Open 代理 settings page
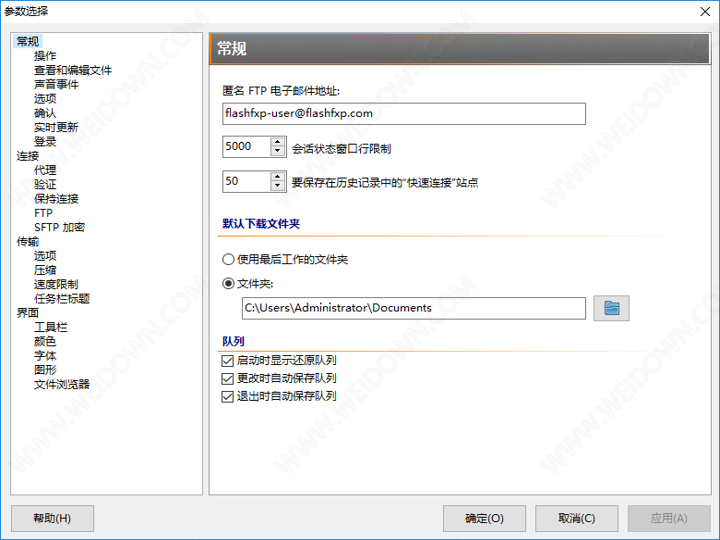The image size is (720, 540). click(x=45, y=170)
